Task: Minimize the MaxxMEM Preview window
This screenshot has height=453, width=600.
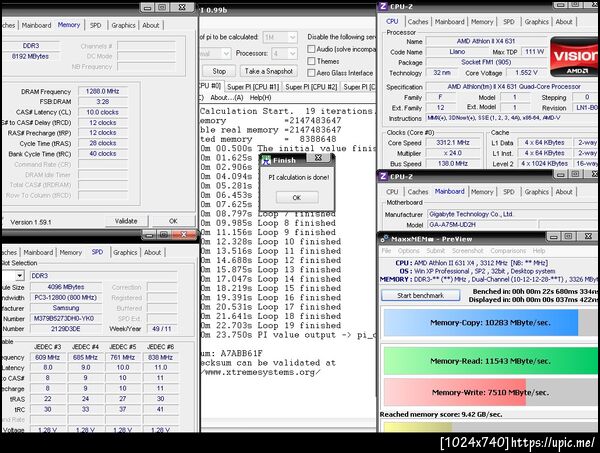Action: point(553,237)
